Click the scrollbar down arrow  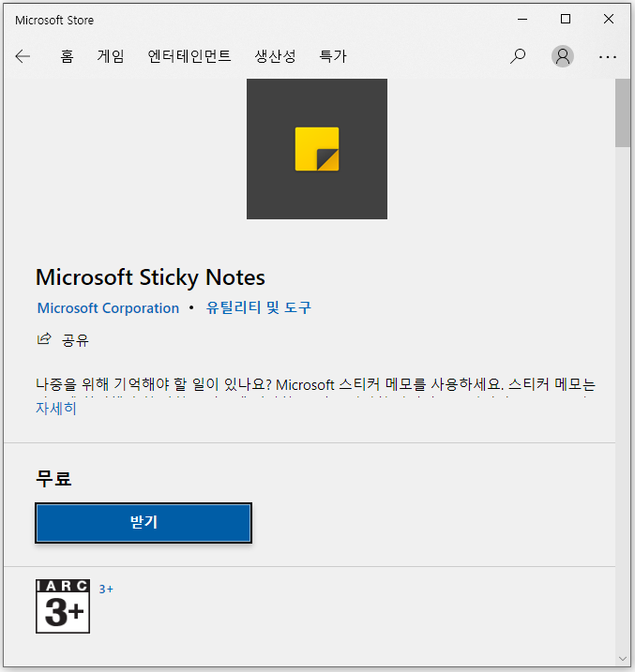tap(623, 659)
